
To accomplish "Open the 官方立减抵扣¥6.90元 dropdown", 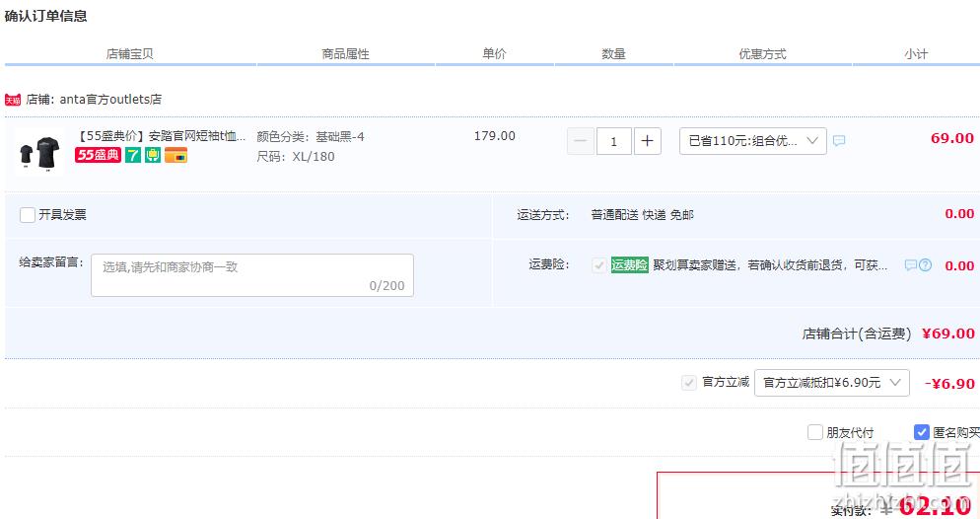I will click(x=832, y=383).
